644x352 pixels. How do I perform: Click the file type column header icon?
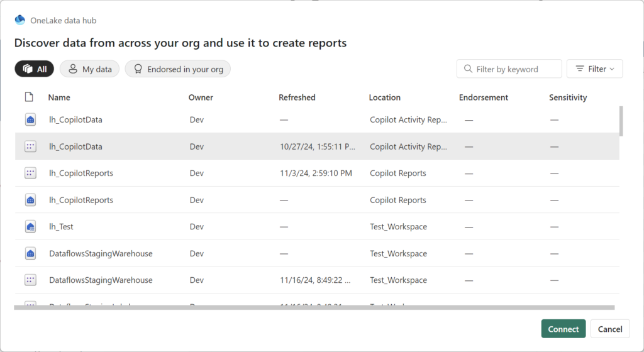click(29, 97)
